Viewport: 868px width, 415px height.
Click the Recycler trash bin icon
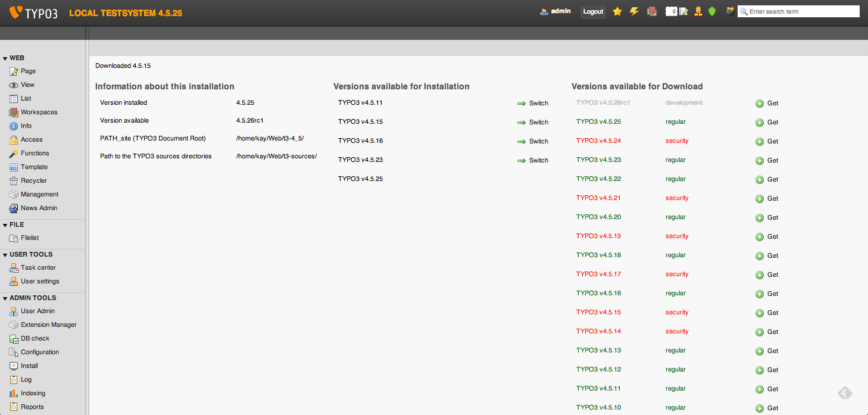pyautogui.click(x=14, y=181)
